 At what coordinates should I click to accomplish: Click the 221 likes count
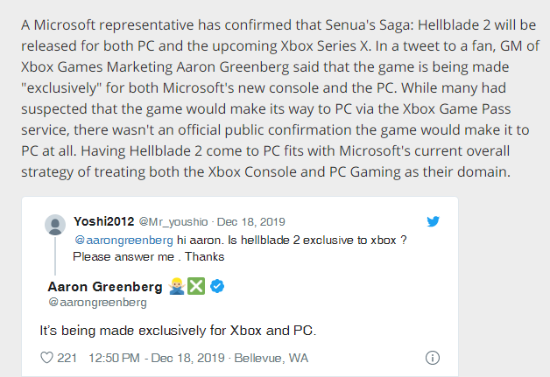point(67,358)
